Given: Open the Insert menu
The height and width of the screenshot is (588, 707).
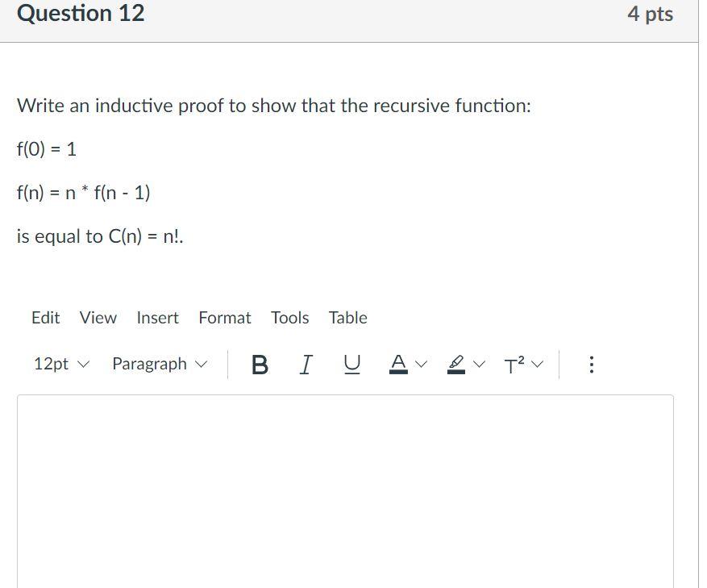Looking at the screenshot, I should click(x=157, y=318).
